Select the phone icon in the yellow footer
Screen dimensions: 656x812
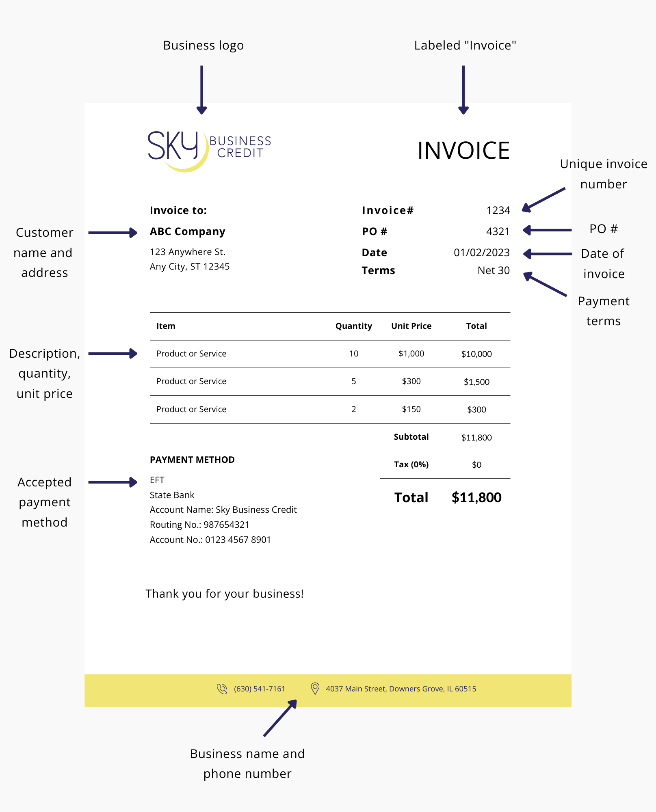click(x=223, y=689)
